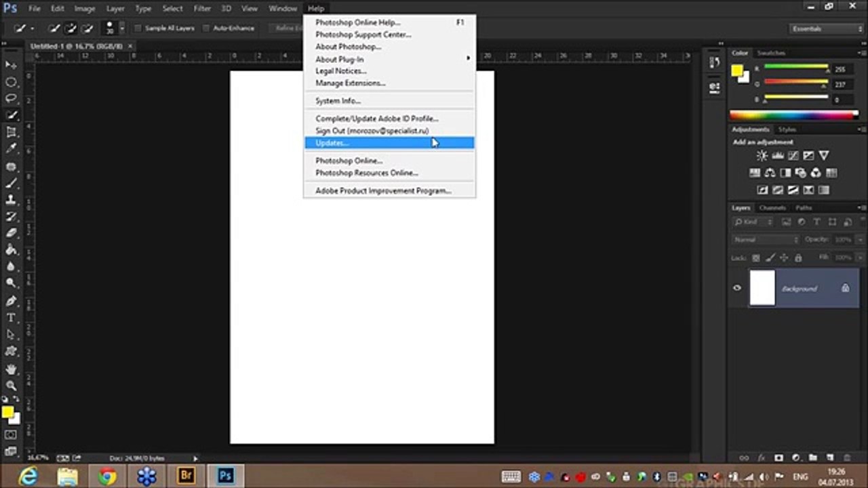Click the foreground color swatch in toolbox
Image resolution: width=868 pixels, height=488 pixels.
[7, 411]
